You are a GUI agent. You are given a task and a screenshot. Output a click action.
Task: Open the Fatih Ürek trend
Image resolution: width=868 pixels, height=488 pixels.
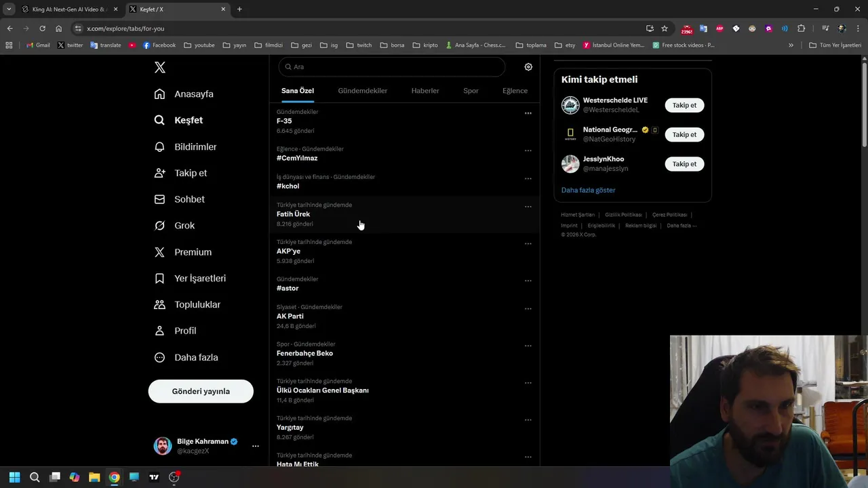click(x=405, y=215)
